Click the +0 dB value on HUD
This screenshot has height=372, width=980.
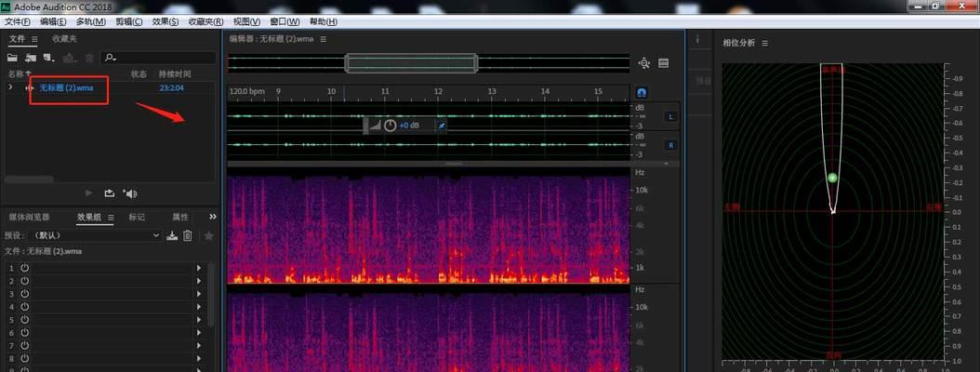pyautogui.click(x=409, y=126)
